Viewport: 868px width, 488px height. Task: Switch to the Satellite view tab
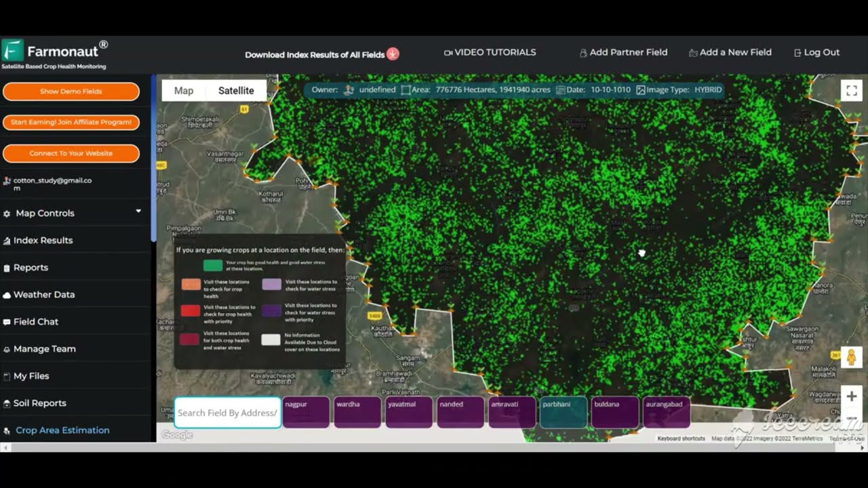[x=236, y=91]
